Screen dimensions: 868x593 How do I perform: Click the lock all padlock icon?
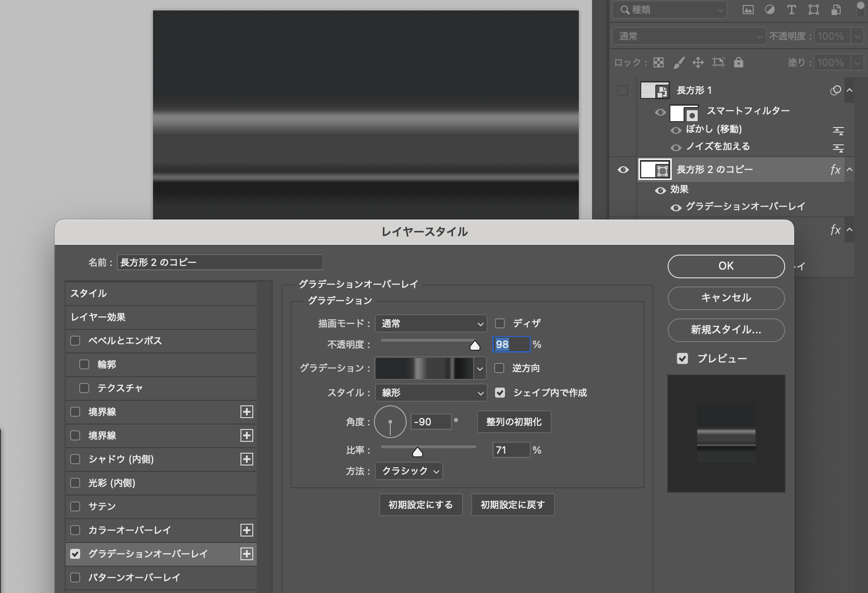tap(739, 62)
